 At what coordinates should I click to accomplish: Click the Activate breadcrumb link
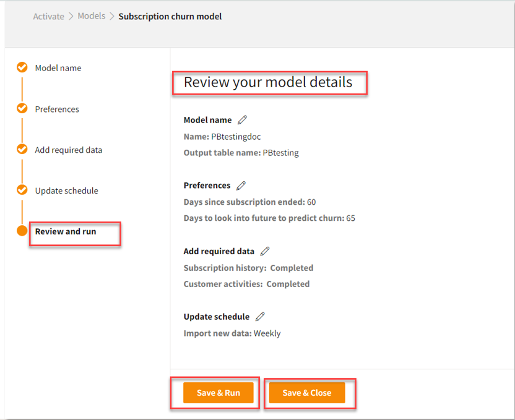click(48, 17)
